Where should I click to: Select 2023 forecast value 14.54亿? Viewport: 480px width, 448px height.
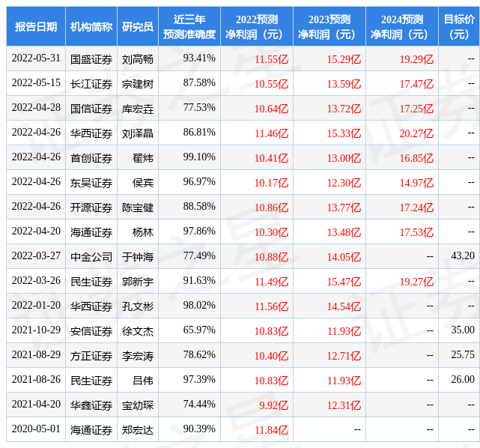[344, 306]
